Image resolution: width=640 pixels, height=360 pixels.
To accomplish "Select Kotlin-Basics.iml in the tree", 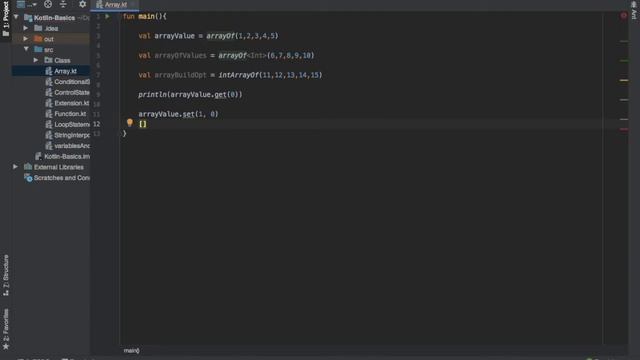I will [67, 156].
